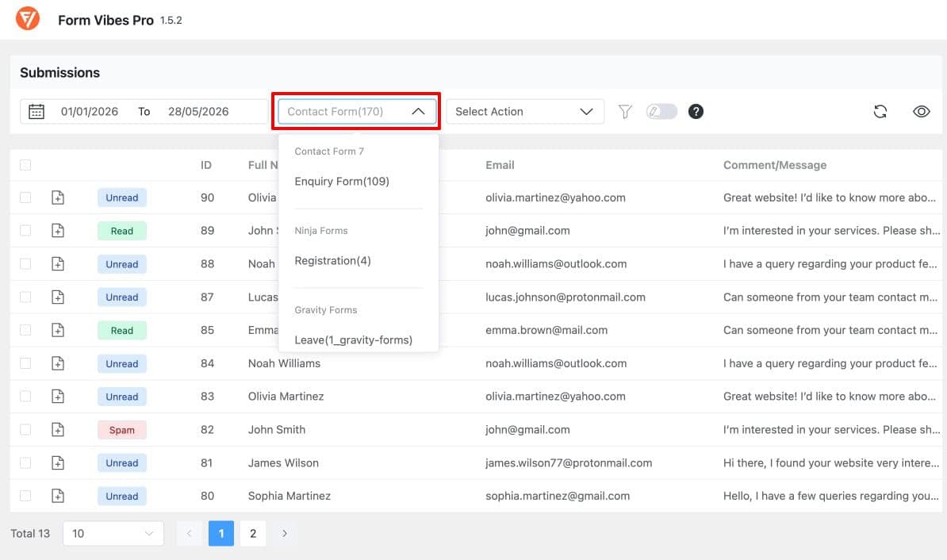Image resolution: width=947 pixels, height=560 pixels.
Task: Check the row checkbox for ID 85
Action: tap(25, 330)
